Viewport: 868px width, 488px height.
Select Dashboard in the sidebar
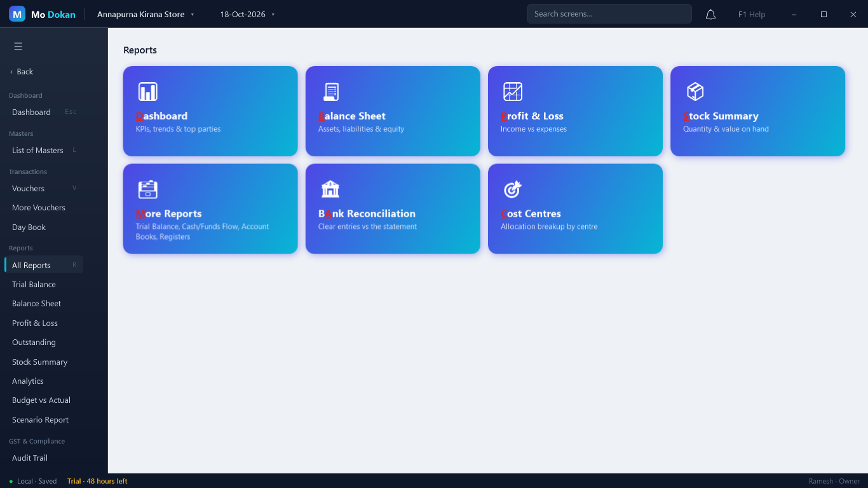(x=43, y=112)
